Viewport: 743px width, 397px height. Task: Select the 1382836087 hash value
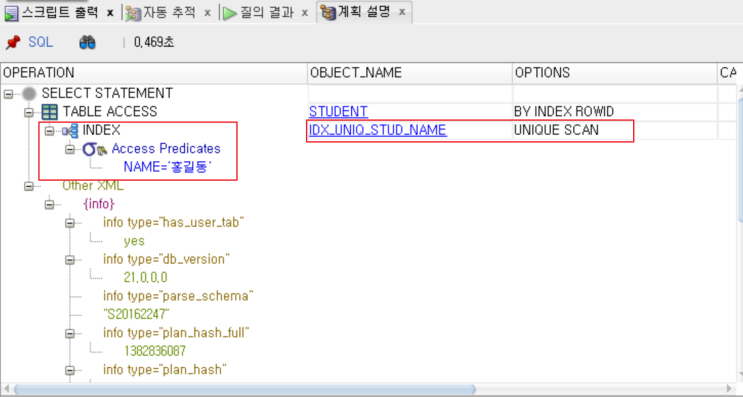tap(154, 351)
